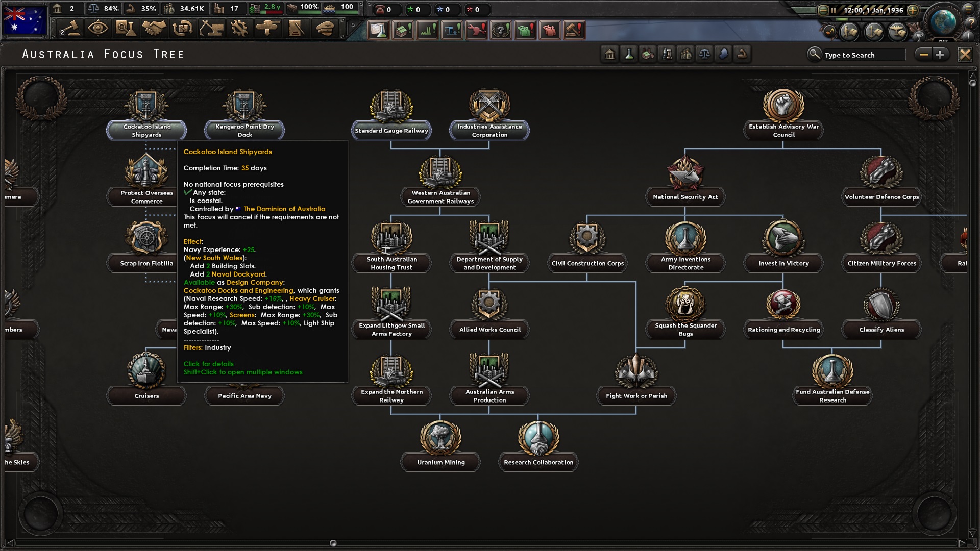Click the 34.61K manpower counter
980x551 pixels.
point(185,9)
